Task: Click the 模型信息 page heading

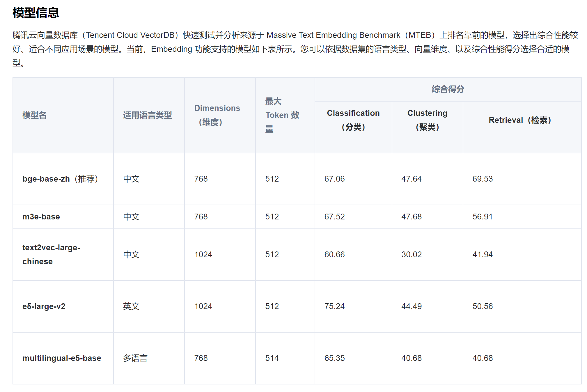Action: click(36, 13)
